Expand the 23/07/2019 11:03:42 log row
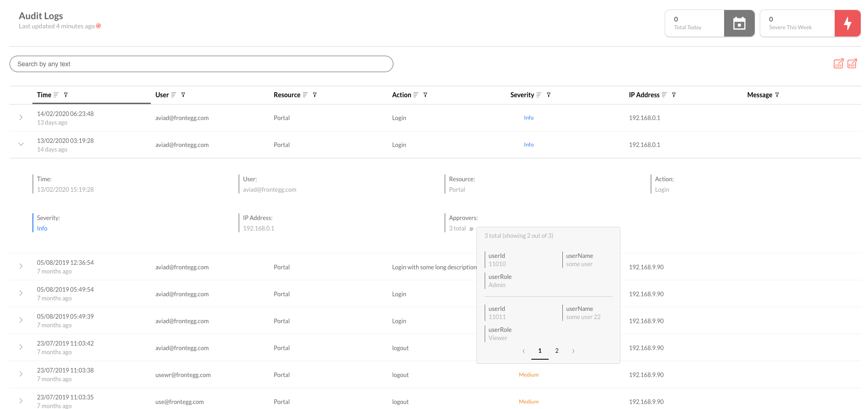 pos(21,347)
